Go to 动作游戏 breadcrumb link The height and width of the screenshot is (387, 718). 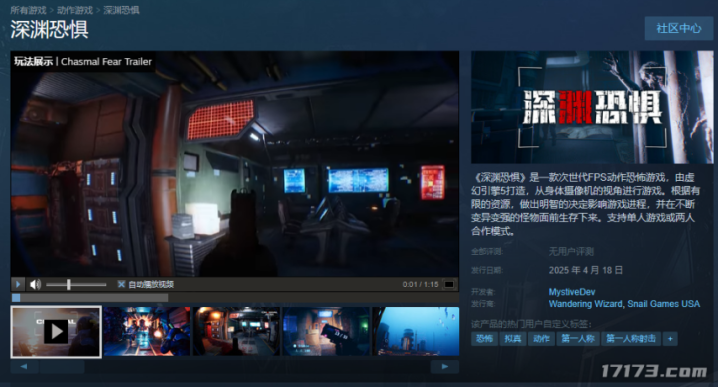(x=75, y=10)
